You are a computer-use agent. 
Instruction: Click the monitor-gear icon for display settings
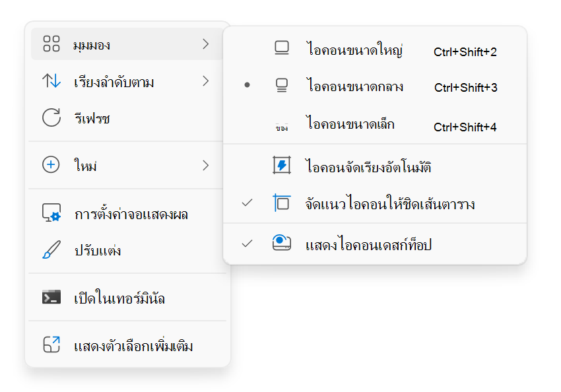[51, 212]
